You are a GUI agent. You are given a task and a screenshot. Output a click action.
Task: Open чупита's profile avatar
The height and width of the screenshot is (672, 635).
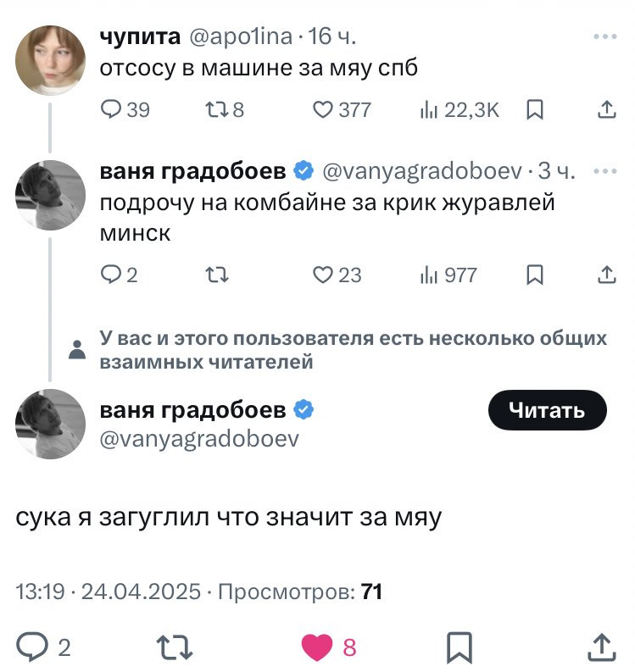[50, 59]
